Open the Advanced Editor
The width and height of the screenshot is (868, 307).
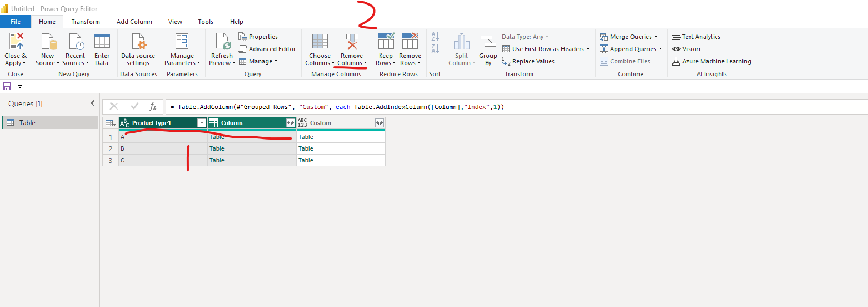tap(267, 49)
